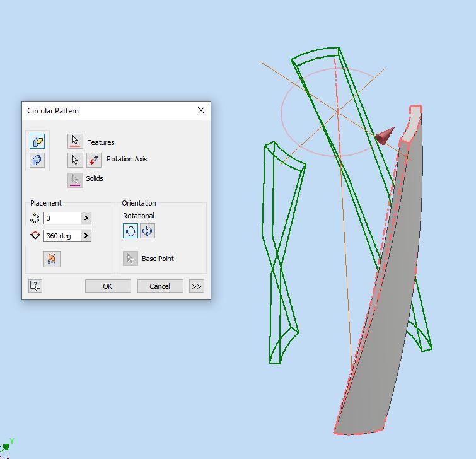The image size is (476, 459).
Task: Cancel the Circular Pattern dialog
Action: click(x=160, y=286)
